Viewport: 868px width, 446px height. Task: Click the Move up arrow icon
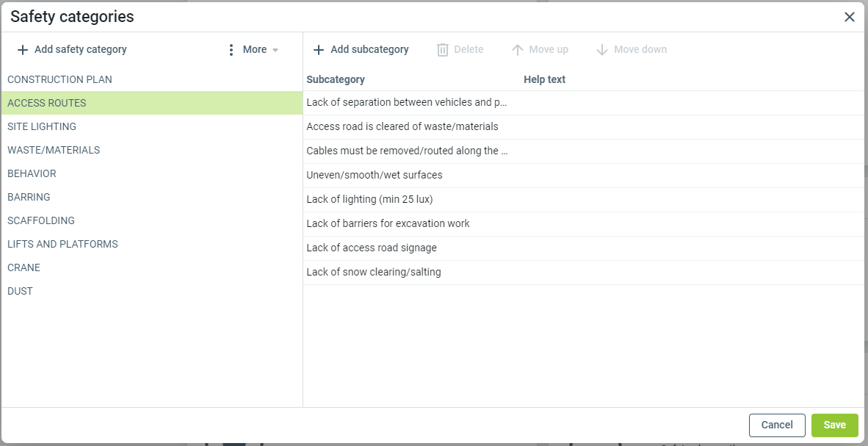pyautogui.click(x=518, y=50)
